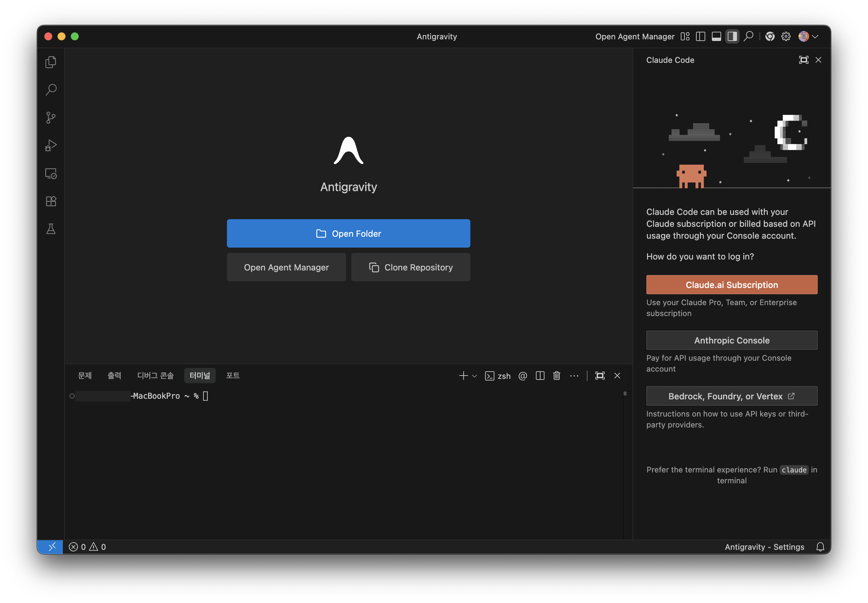The width and height of the screenshot is (868, 603).
Task: Open the terminal more-actions menu
Action: [x=574, y=376]
